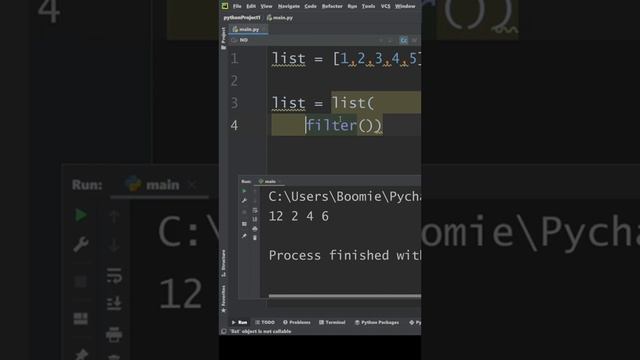Select the Run tab in bottom toolbar
Screen dimensions: 640x360
(240, 322)
